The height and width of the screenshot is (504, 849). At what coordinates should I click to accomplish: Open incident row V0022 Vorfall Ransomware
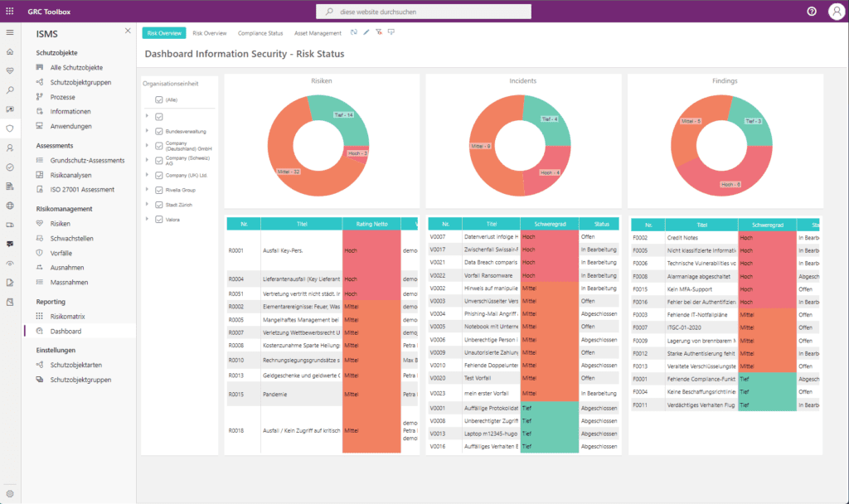(x=523, y=275)
